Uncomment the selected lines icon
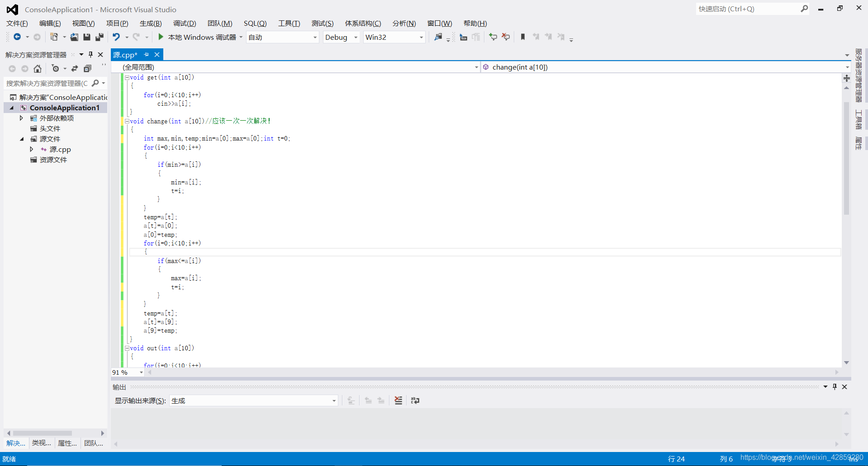Image resolution: width=868 pixels, height=466 pixels. pos(506,37)
